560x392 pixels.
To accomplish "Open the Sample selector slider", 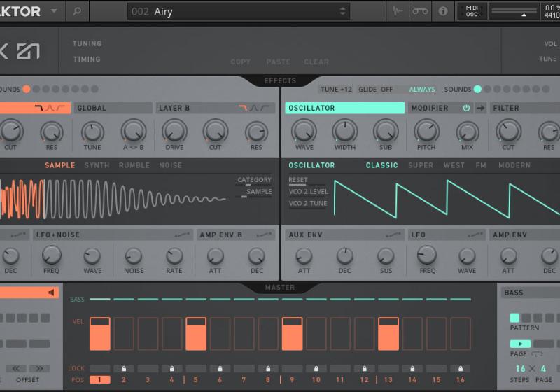I will click(254, 192).
